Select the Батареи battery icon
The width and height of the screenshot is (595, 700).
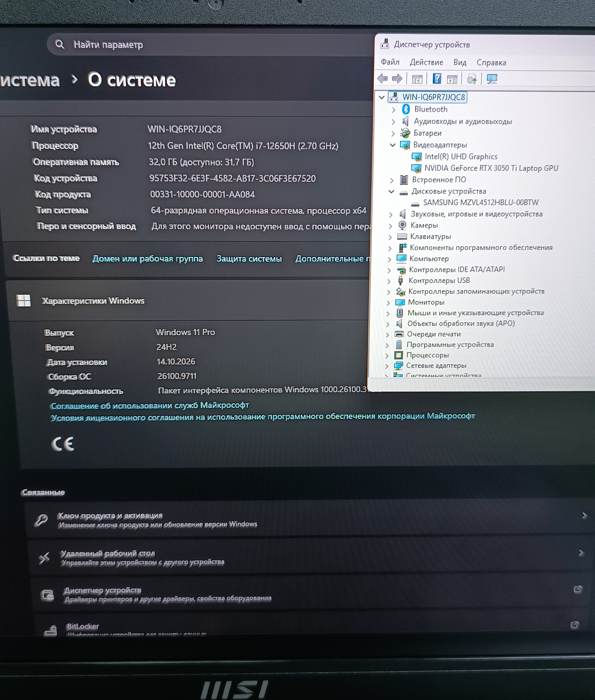pos(405,133)
